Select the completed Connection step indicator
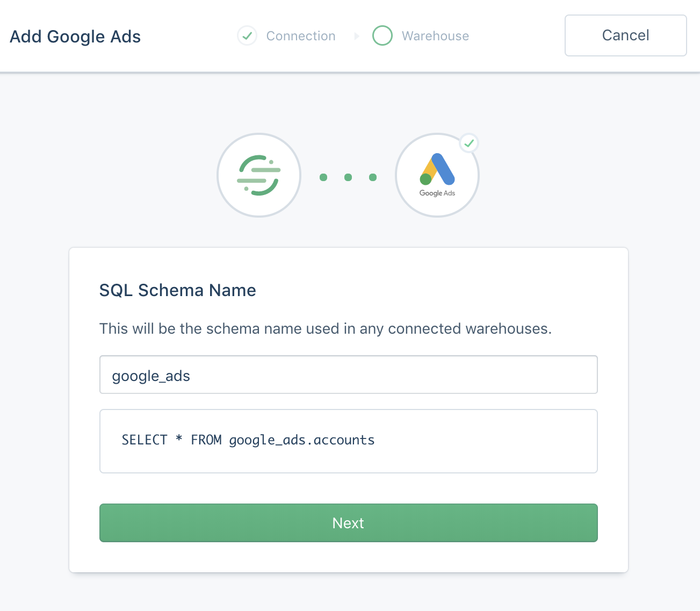 [247, 35]
